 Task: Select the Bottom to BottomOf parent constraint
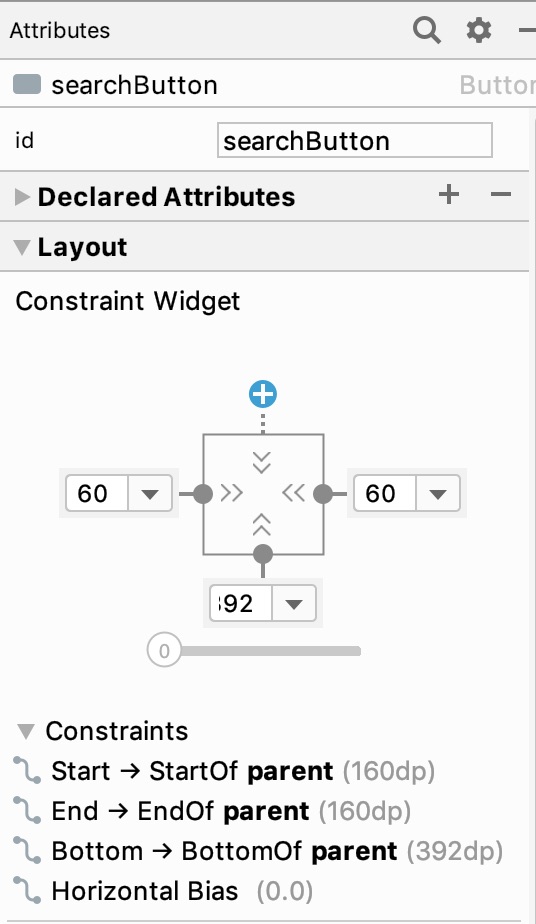258,851
